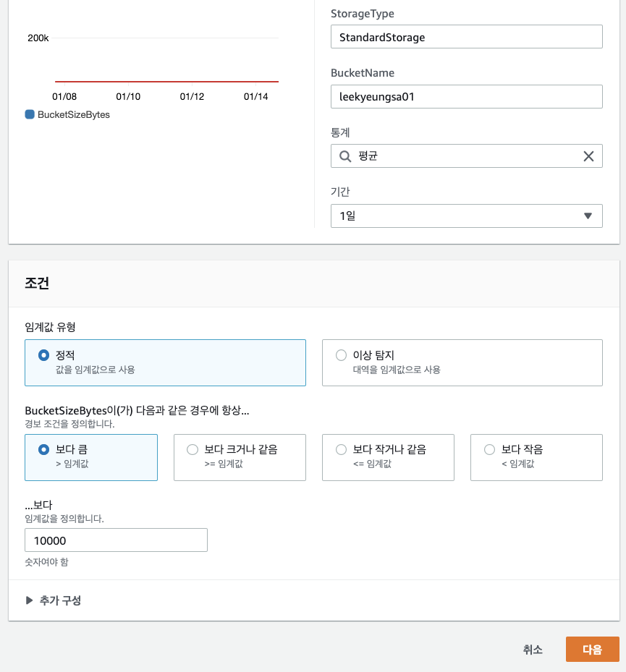
Task: Choose the 보다 크거나 같음 condition
Action: click(193, 449)
